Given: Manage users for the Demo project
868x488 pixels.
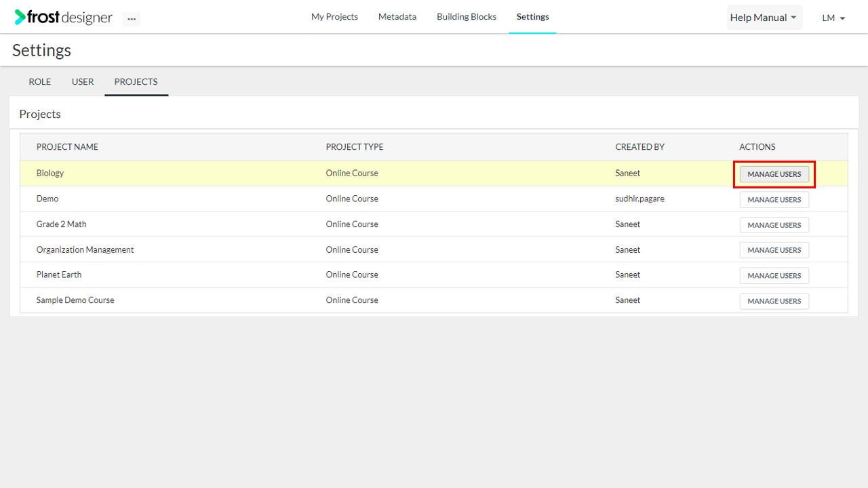Looking at the screenshot, I should point(774,199).
